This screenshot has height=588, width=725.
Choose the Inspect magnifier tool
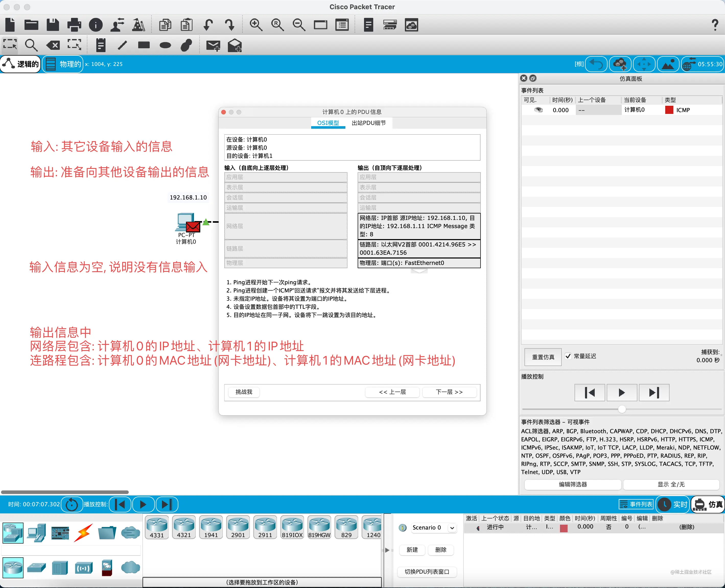coord(31,45)
